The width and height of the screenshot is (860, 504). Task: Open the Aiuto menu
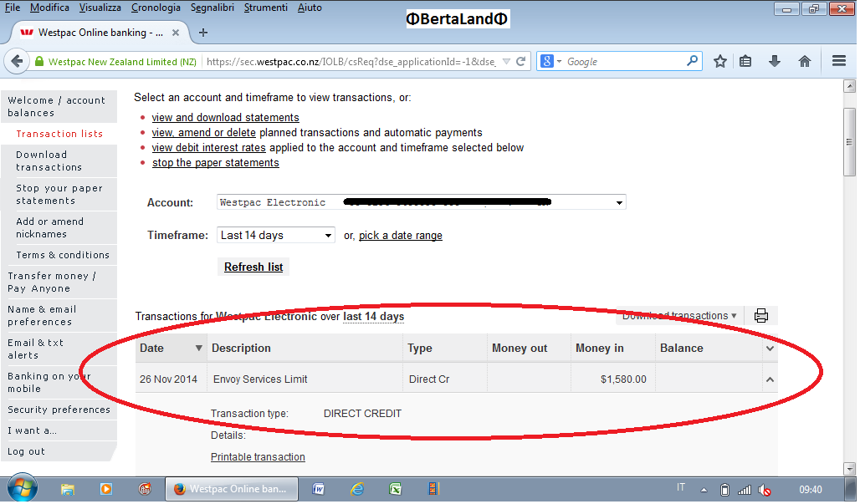tap(310, 8)
